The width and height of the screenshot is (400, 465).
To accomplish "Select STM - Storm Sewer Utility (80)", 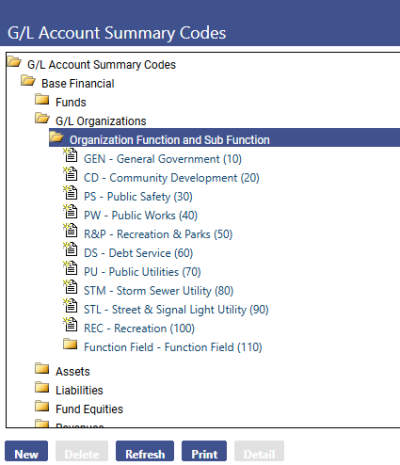I will 159,291.
